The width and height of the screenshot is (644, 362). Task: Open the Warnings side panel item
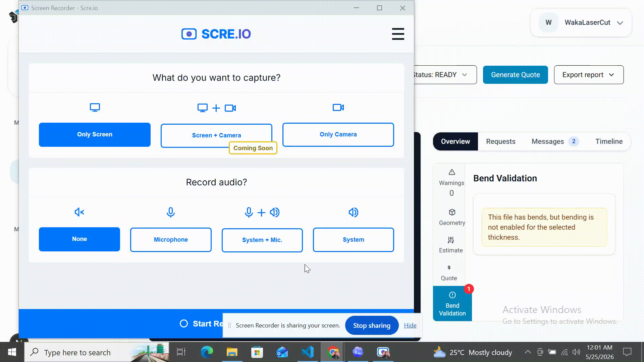pos(451,183)
